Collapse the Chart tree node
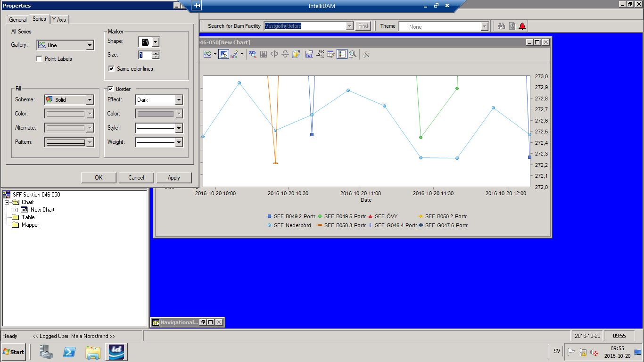This screenshot has height=362, width=644. 7,202
